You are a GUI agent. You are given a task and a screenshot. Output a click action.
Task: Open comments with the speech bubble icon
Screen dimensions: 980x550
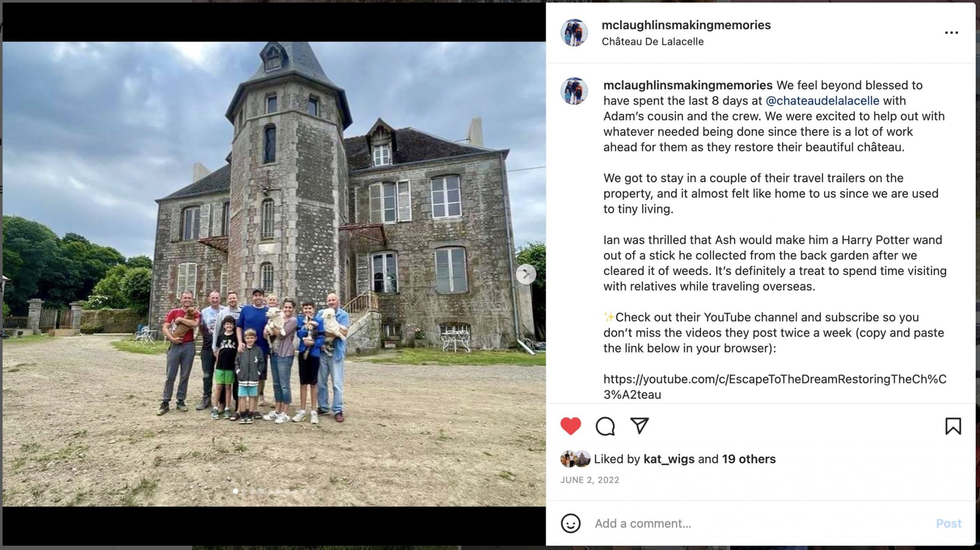click(x=605, y=426)
